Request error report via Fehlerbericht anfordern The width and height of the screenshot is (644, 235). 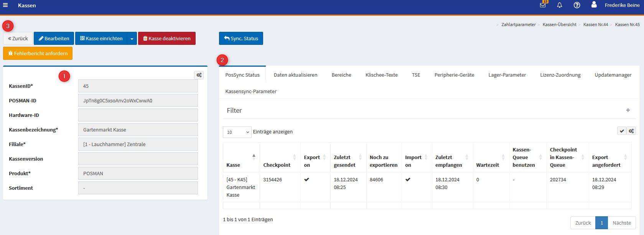tap(38, 54)
